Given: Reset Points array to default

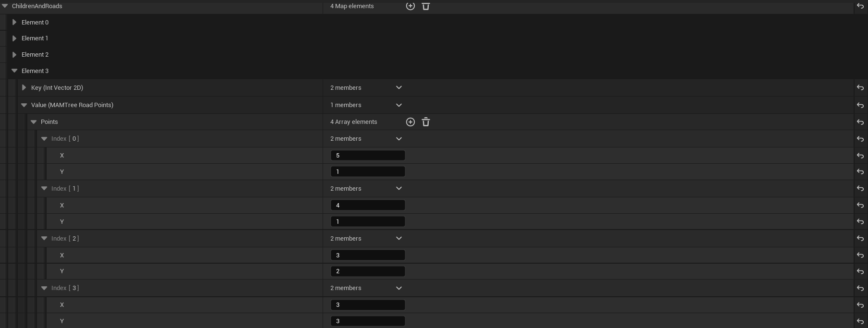Looking at the screenshot, I should tap(860, 122).
